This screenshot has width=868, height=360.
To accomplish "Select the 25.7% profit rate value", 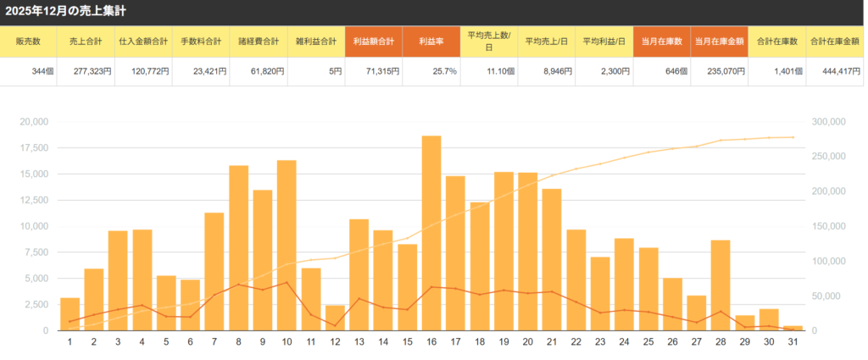I will 431,71.
